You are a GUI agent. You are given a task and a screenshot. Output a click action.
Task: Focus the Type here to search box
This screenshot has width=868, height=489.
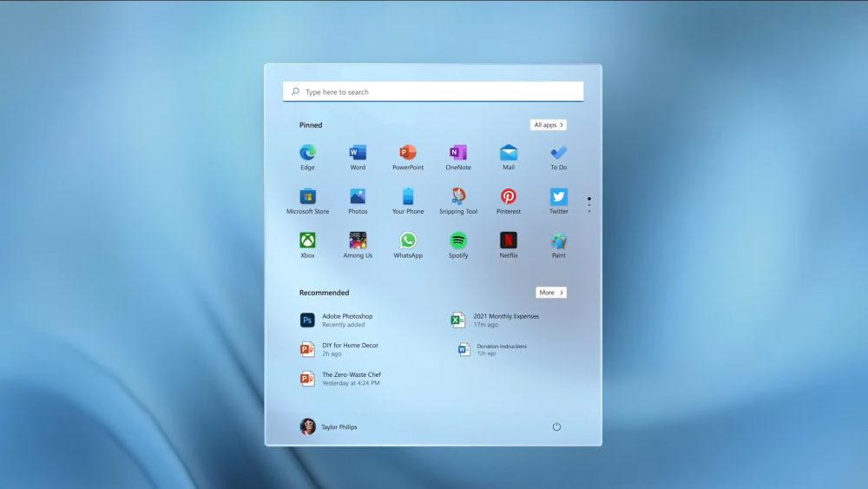tap(433, 91)
